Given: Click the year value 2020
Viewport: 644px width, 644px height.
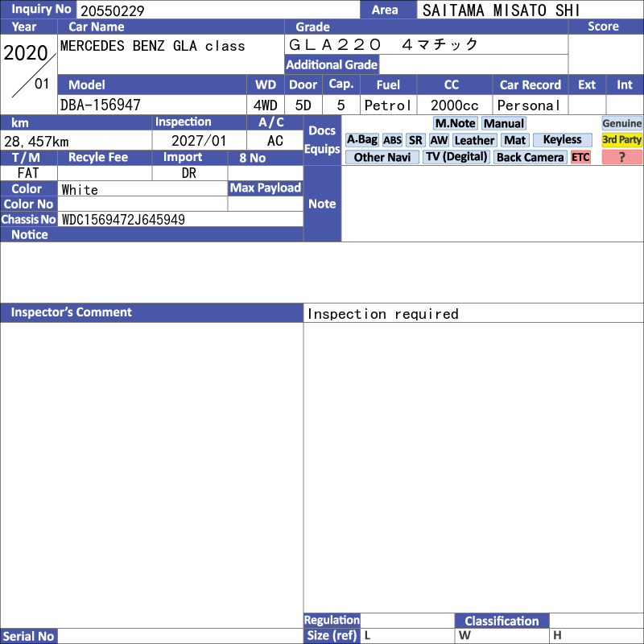Looking at the screenshot, I should click(x=26, y=53).
